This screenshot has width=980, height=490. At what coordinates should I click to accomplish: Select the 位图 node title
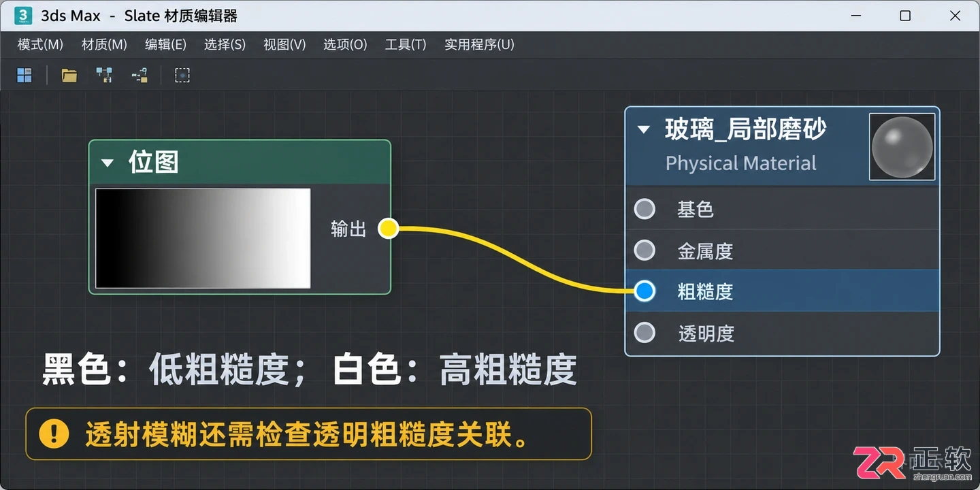153,163
